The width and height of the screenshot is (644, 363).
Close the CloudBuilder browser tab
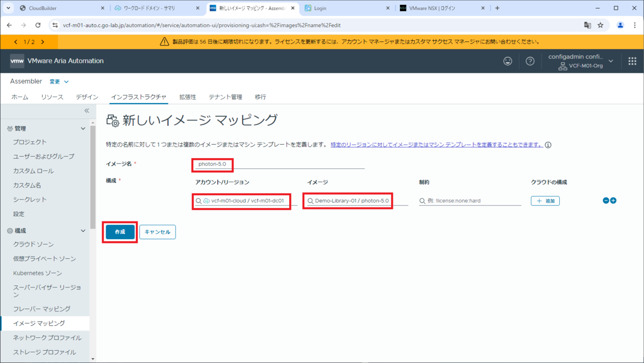click(103, 8)
